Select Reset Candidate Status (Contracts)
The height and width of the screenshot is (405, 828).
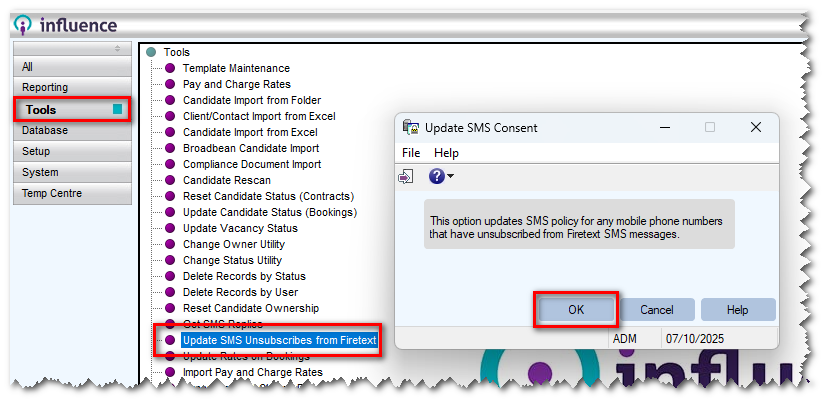(268, 196)
